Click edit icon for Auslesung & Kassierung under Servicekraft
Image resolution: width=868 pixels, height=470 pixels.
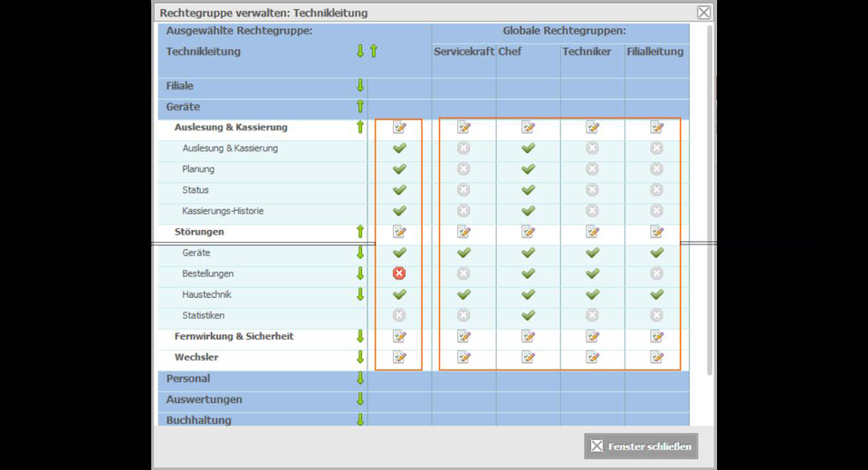pyautogui.click(x=464, y=128)
